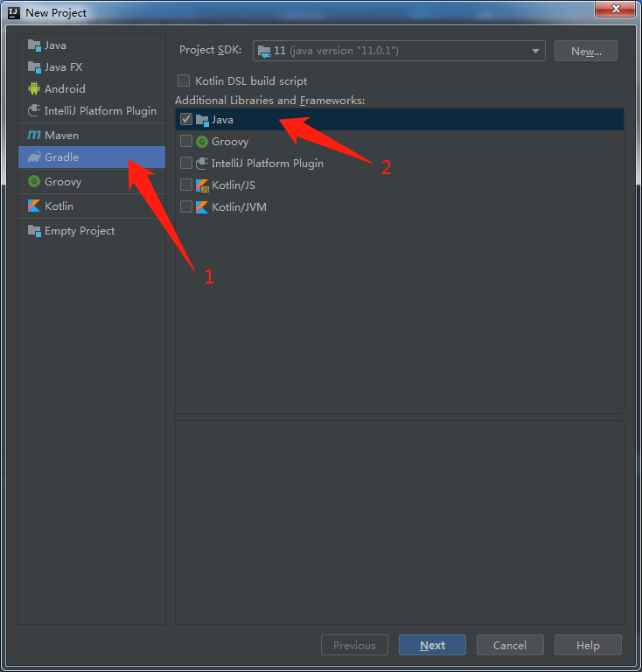This screenshot has width=642, height=672.
Task: Choose the Android robot icon
Action: [x=34, y=88]
